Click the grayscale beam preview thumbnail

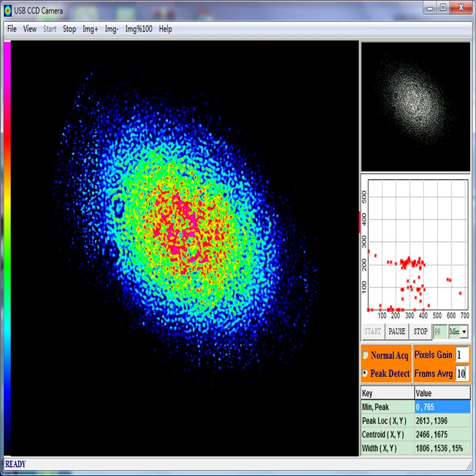point(415,107)
